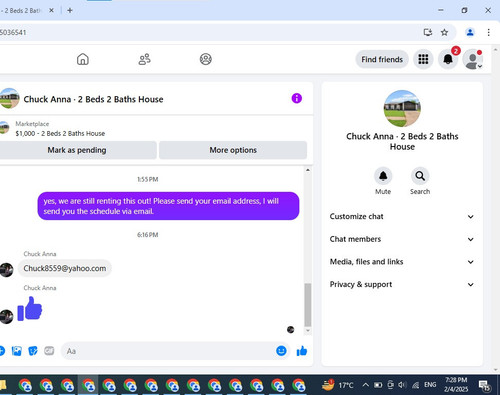Expand Customize chat section
The image size is (500, 395).
click(x=402, y=217)
